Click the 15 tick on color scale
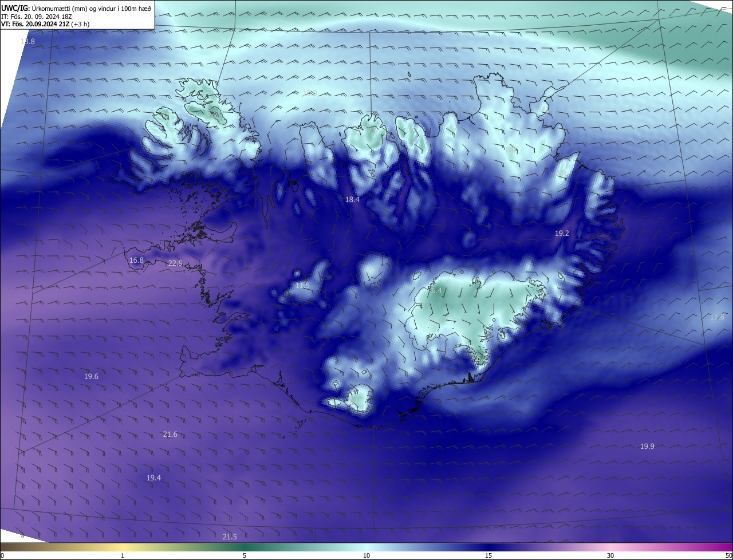This screenshot has height=560, width=733. [488, 555]
